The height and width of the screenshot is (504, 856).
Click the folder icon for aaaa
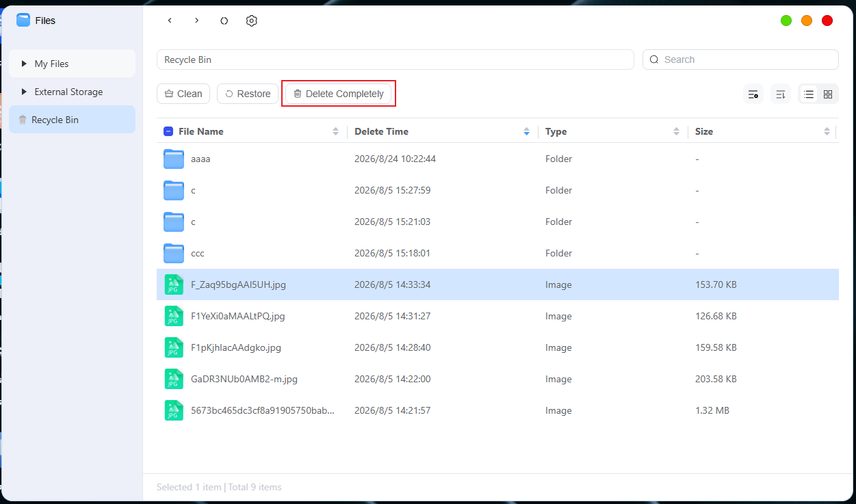(174, 159)
